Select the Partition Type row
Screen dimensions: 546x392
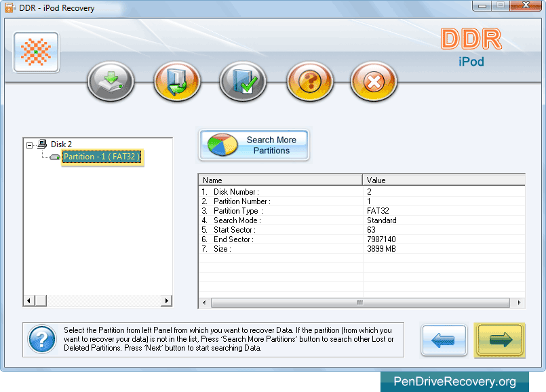tap(362, 211)
